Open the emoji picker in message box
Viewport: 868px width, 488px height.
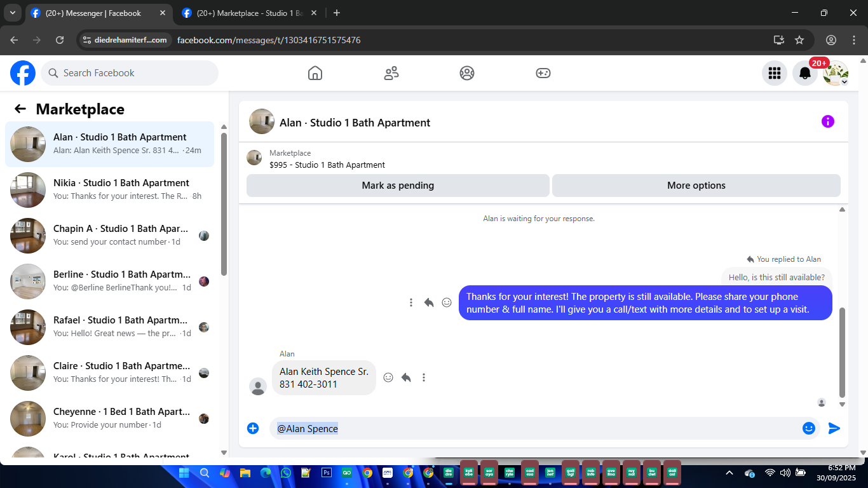click(809, 428)
